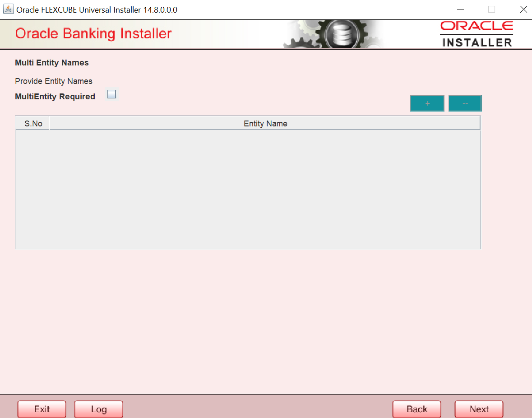The height and width of the screenshot is (418, 532).
Task: Proceed with the Next button
Action: [x=479, y=409]
